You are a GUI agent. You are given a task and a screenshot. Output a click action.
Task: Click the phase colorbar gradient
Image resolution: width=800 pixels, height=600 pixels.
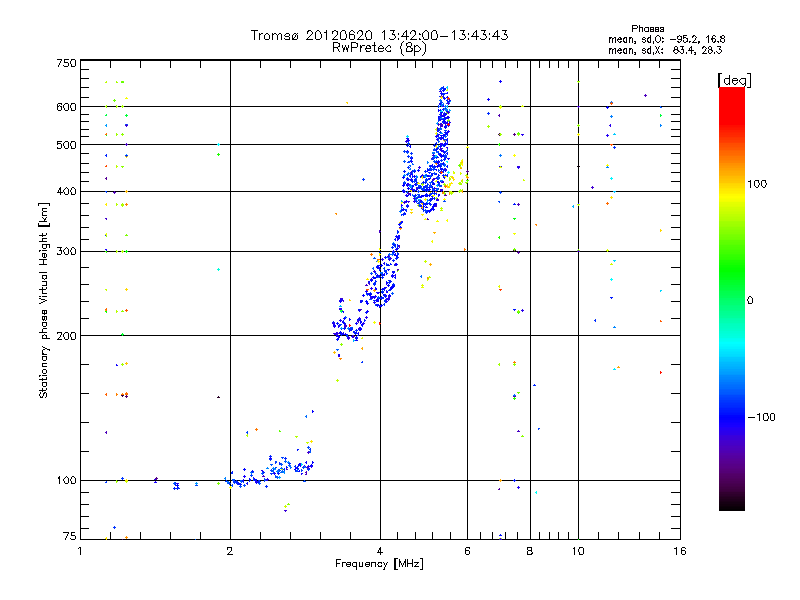pos(732,298)
